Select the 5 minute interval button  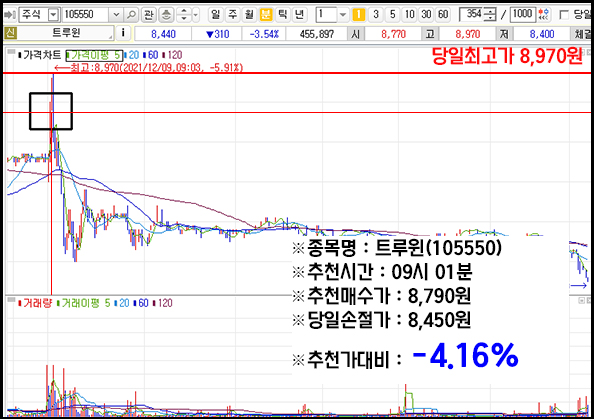pyautogui.click(x=392, y=15)
